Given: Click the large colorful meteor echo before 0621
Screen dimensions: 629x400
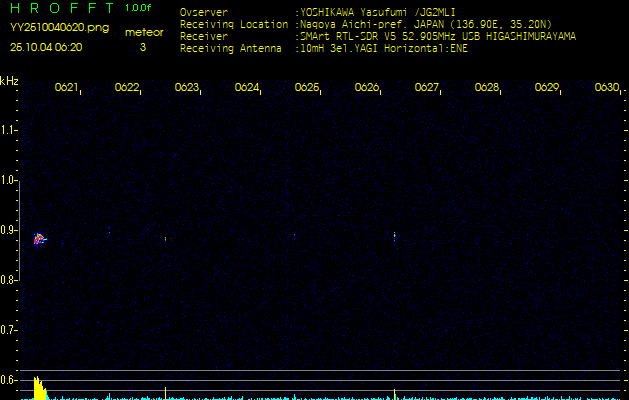Looking at the screenshot, I should pyautogui.click(x=40, y=239).
